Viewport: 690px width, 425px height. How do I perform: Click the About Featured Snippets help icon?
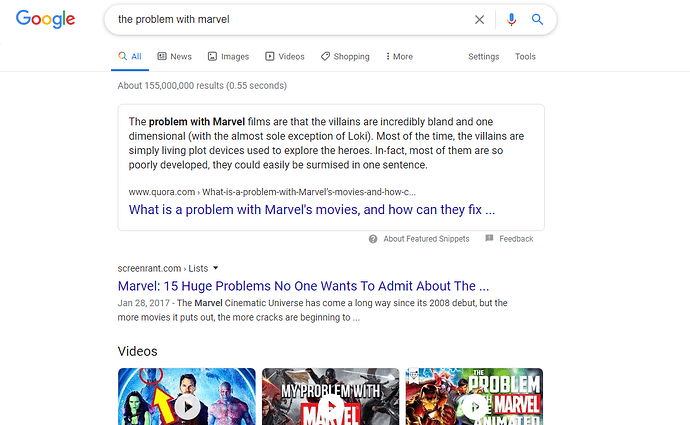tap(373, 239)
